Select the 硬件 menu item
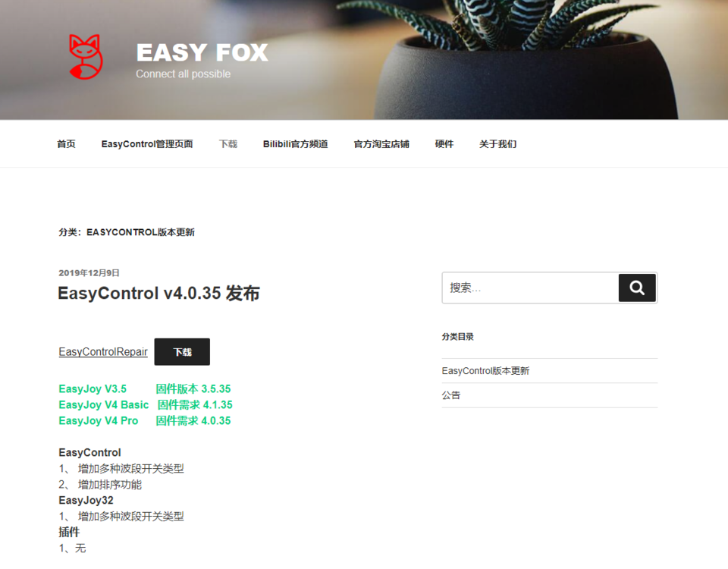Screen dimensions: 728x569 pyautogui.click(x=444, y=144)
